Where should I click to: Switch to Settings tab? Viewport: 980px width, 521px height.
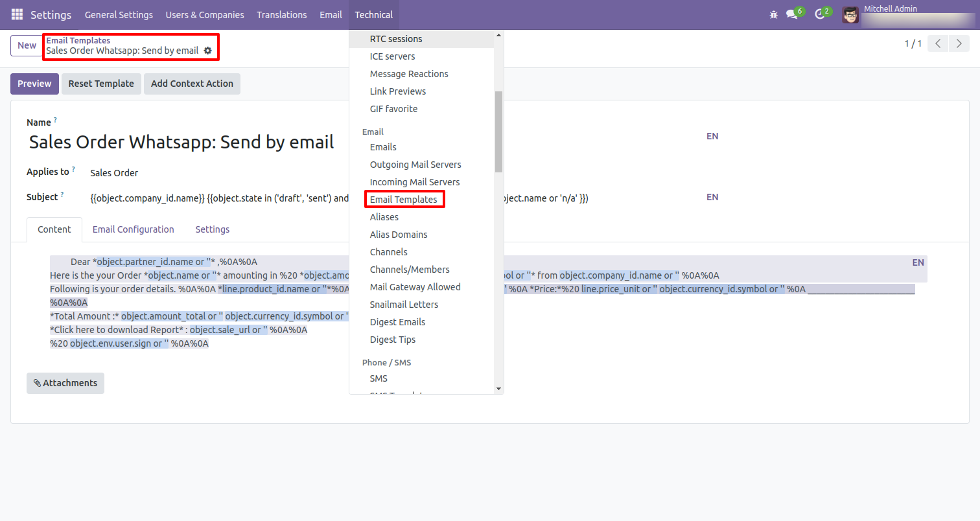(213, 229)
